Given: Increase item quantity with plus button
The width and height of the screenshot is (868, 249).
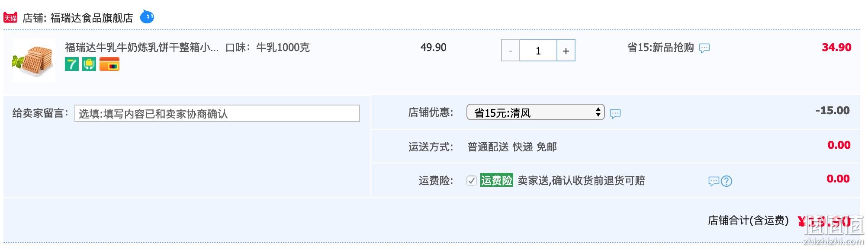Looking at the screenshot, I should pyautogui.click(x=566, y=51).
